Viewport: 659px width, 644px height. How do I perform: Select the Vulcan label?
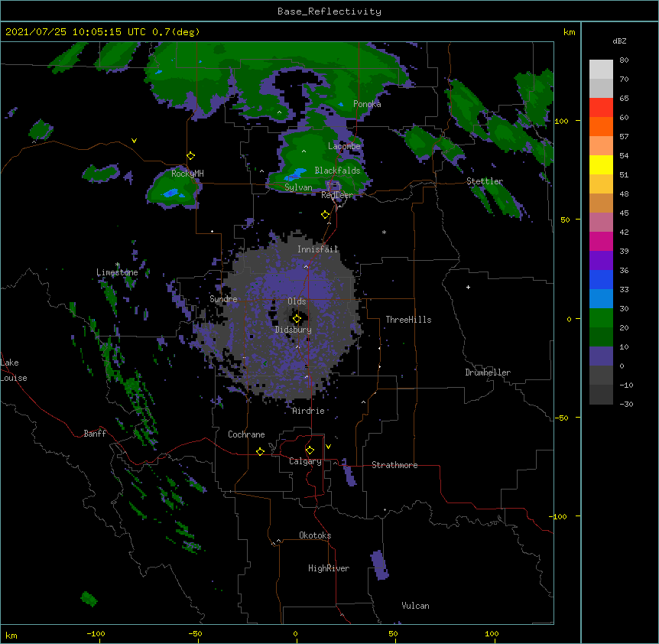[x=415, y=606]
